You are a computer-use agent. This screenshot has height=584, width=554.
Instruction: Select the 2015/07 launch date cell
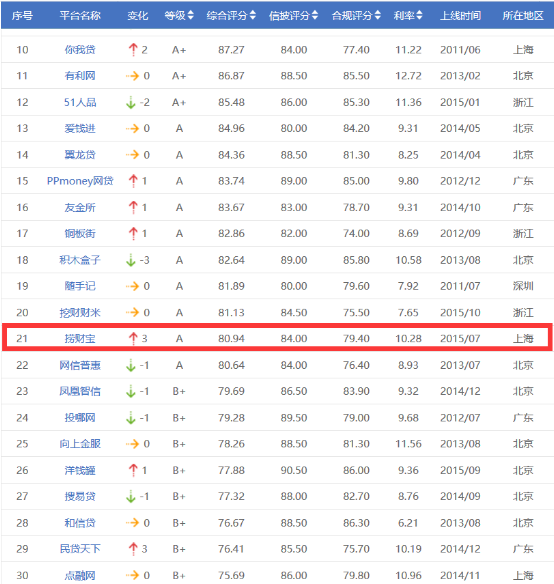pos(460,339)
